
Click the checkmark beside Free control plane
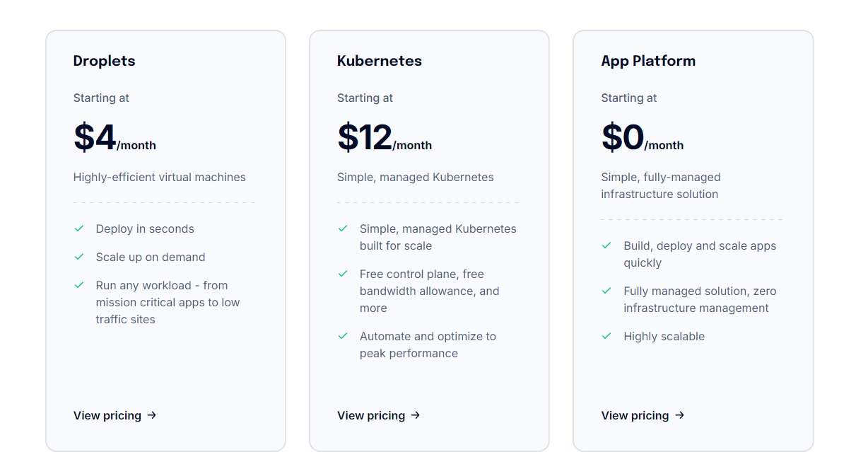click(x=343, y=274)
